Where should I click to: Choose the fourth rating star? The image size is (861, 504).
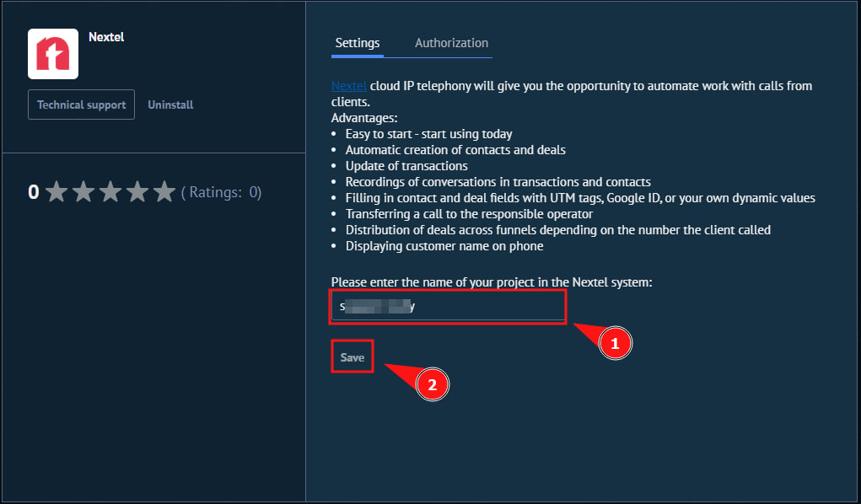coord(137,192)
